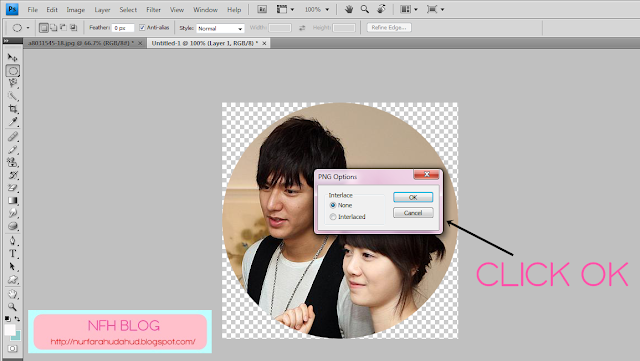The image size is (640, 361).
Task: Select the Crop tool
Action: tap(13, 109)
